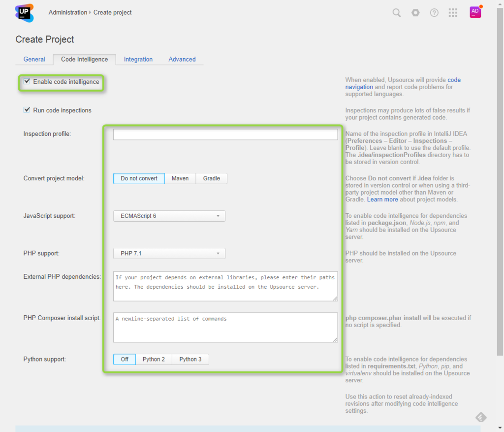Switch to the Integration tab
504x432 pixels.
tap(138, 59)
